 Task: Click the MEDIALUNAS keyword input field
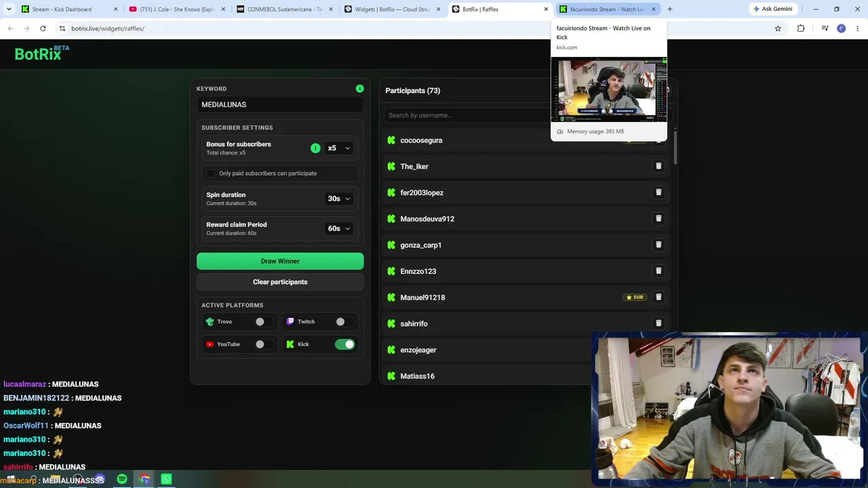coord(280,104)
